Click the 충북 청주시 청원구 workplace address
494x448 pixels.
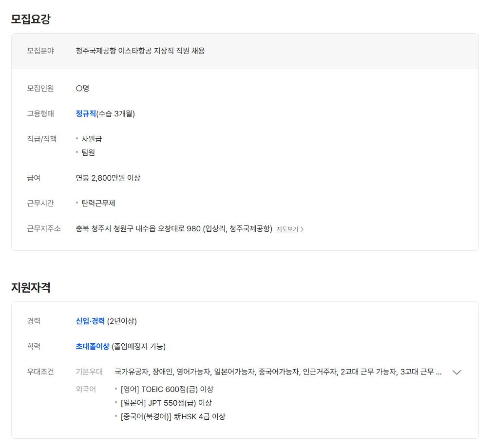[174, 228]
